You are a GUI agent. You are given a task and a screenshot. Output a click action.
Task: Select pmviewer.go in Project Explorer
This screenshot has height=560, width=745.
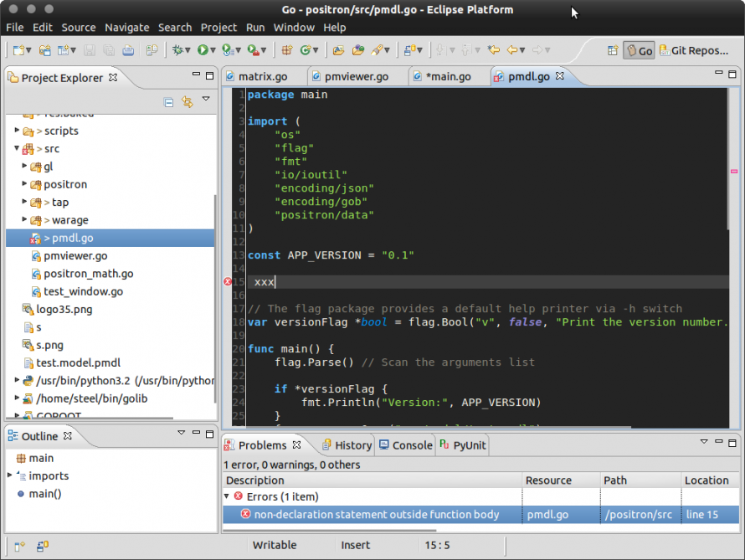click(75, 256)
